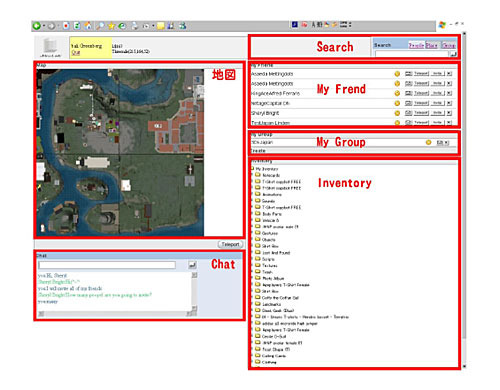This screenshot has width=500, height=390.
Task: Click the browser Refresh icon
Action: (77, 26)
